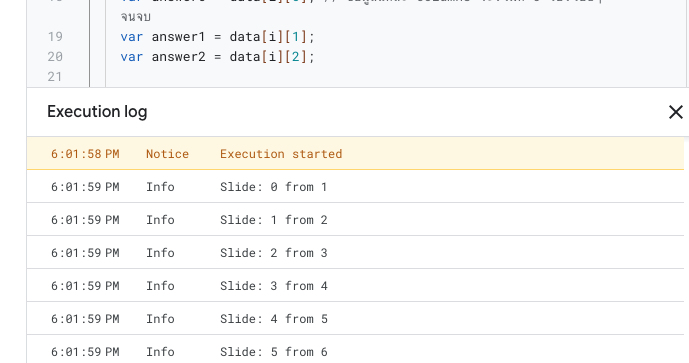Viewport: 689px width, 363px height.
Task: Click the Thai comment text จนจบ
Action: click(135, 17)
